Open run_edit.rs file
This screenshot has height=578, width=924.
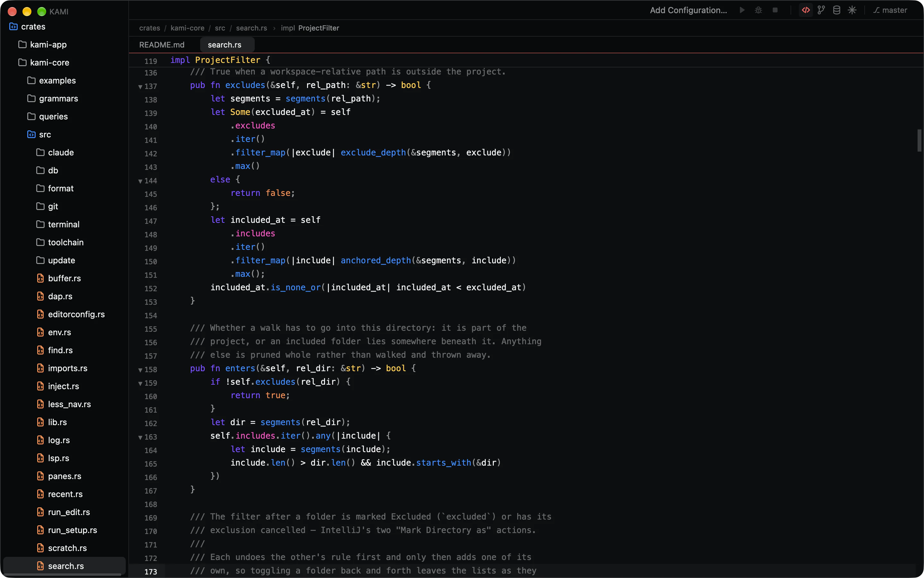tap(64, 512)
